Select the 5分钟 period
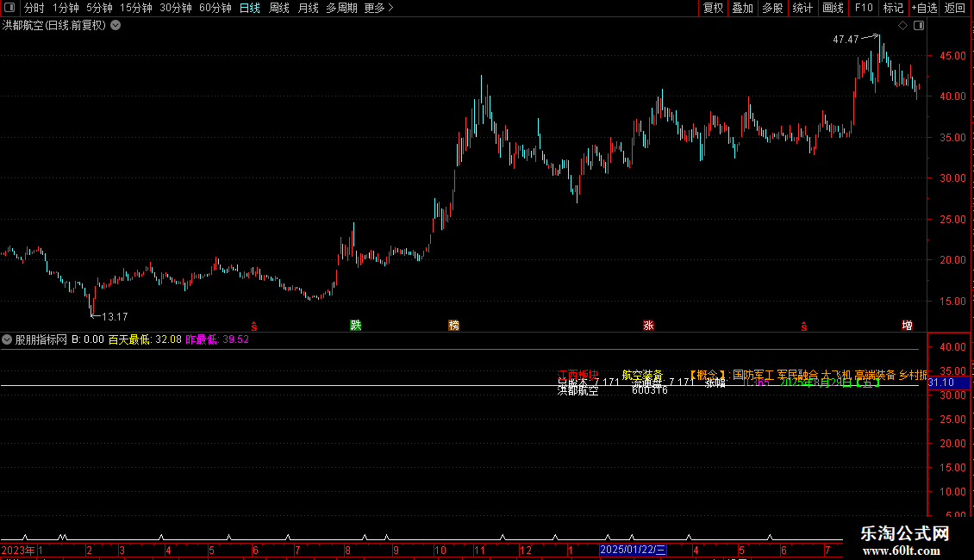974x560 pixels. (99, 8)
